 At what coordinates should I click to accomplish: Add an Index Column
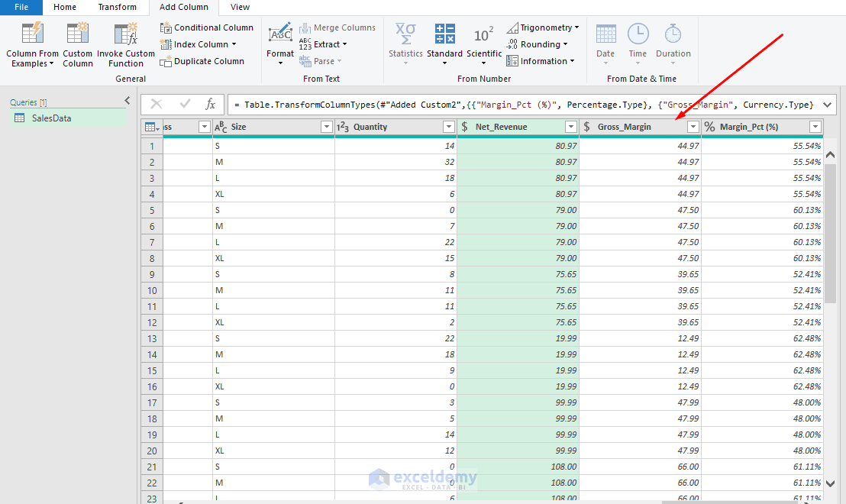199,44
